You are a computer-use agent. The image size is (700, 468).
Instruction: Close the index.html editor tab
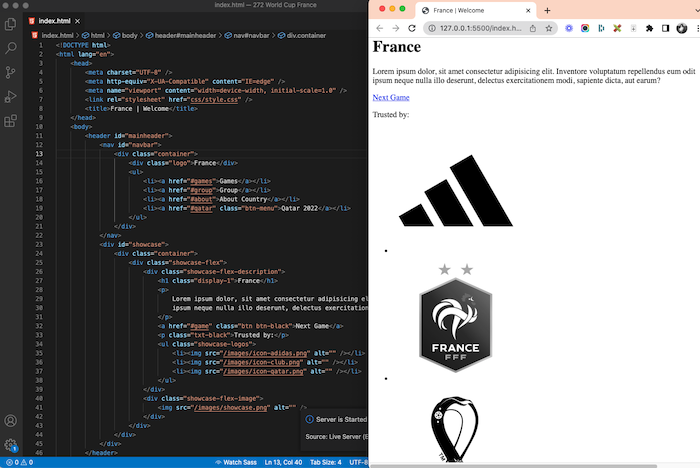pos(78,21)
